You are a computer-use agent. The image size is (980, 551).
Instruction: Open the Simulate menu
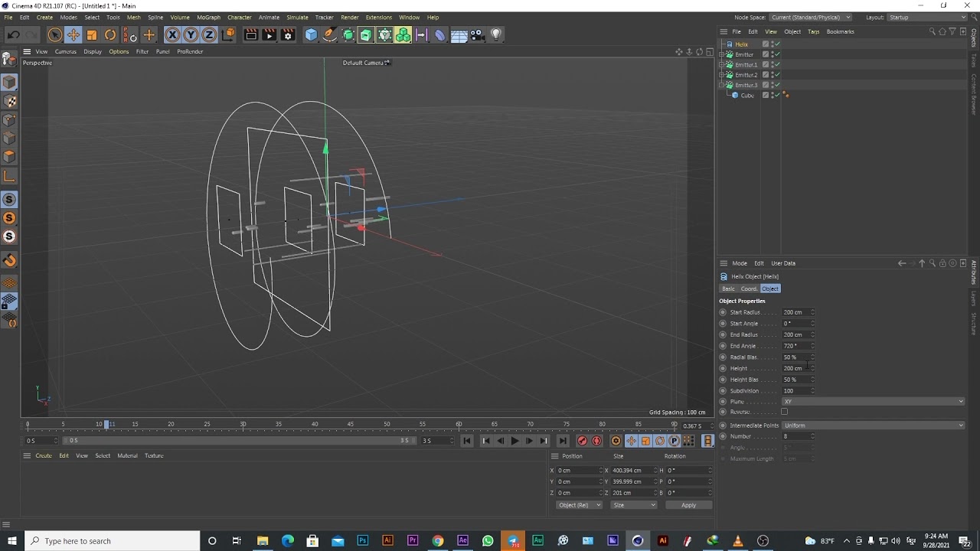297,17
